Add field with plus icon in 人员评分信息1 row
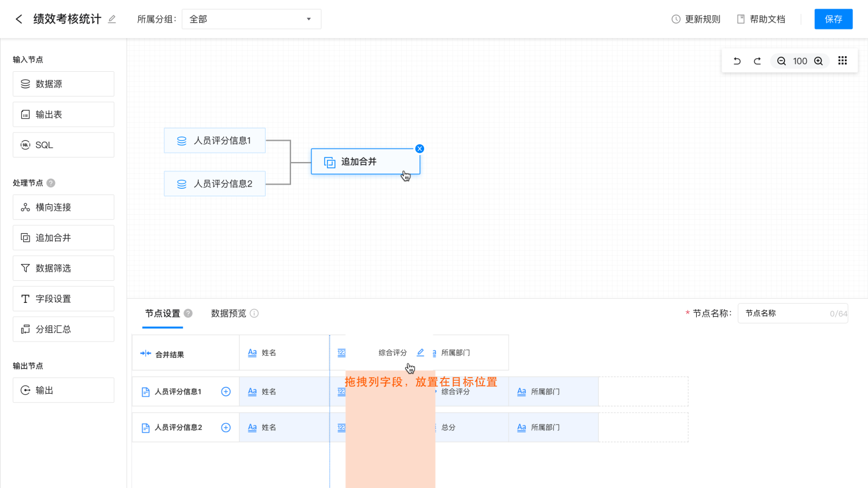This screenshot has height=488, width=868. coord(226,392)
